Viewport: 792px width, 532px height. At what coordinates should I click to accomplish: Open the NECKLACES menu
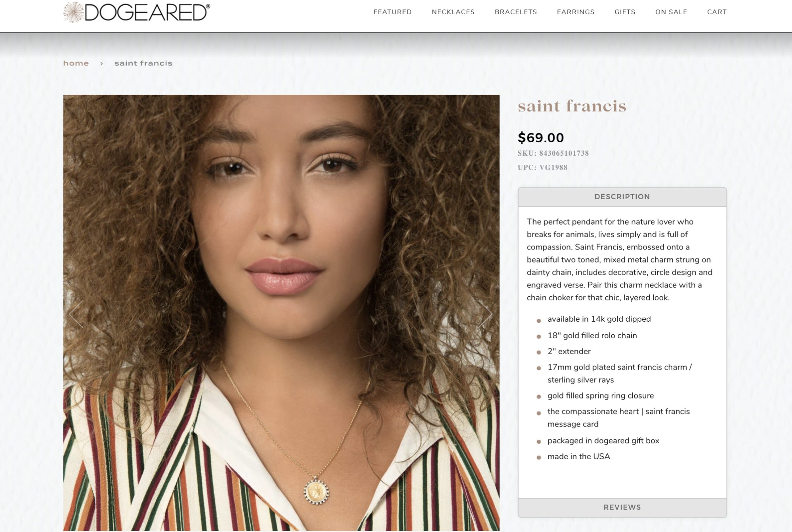(453, 12)
